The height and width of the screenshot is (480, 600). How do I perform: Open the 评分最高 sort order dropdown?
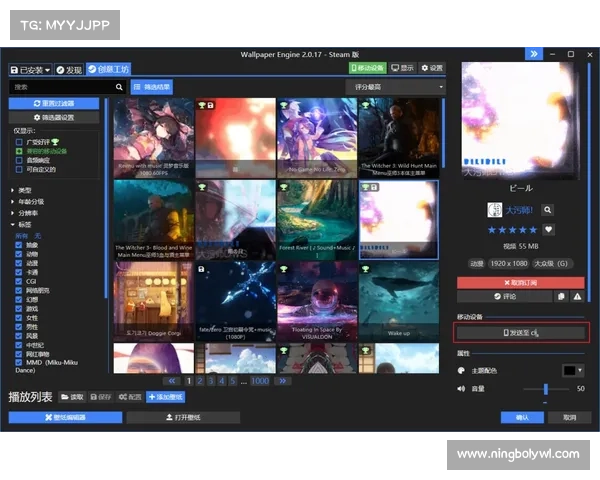[x=396, y=87]
